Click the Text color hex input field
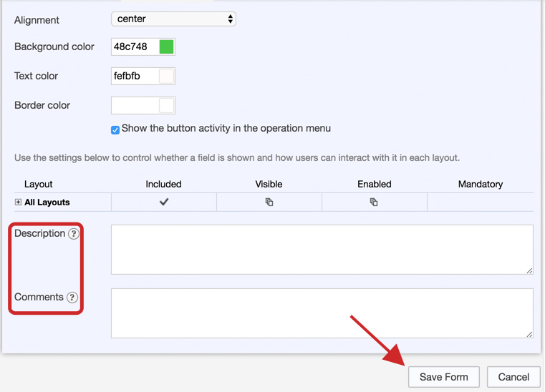This screenshot has height=392, width=545. click(x=134, y=77)
